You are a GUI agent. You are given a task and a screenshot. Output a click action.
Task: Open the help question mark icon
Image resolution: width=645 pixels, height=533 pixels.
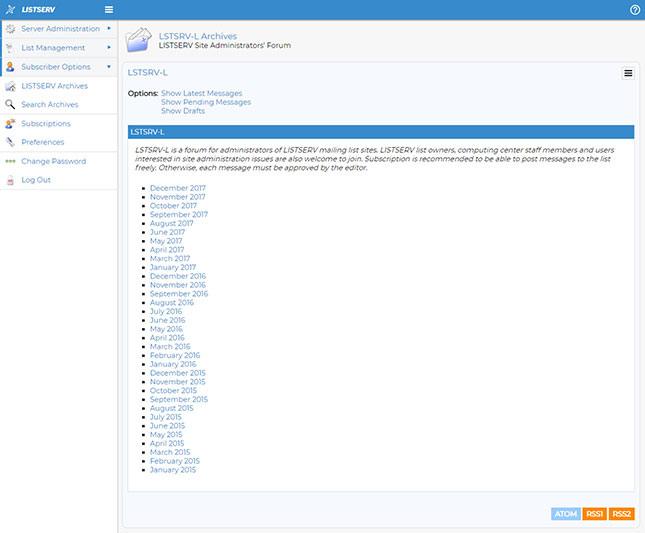pyautogui.click(x=635, y=10)
